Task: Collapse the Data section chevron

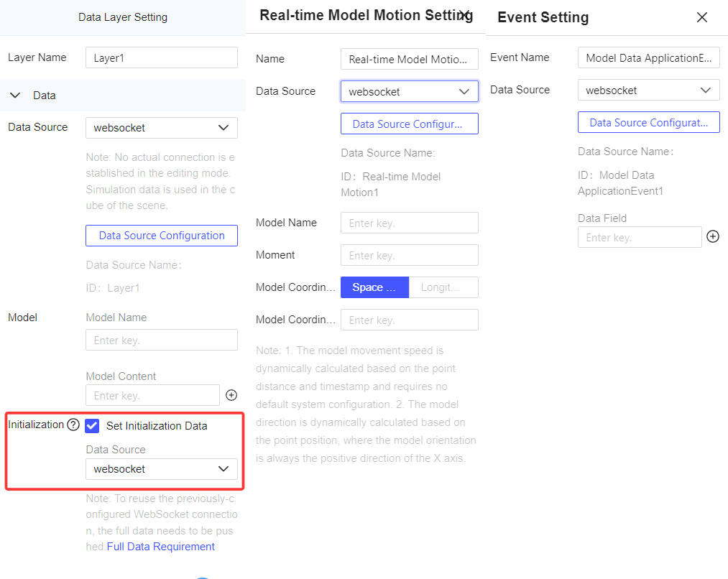Action: tap(15, 96)
